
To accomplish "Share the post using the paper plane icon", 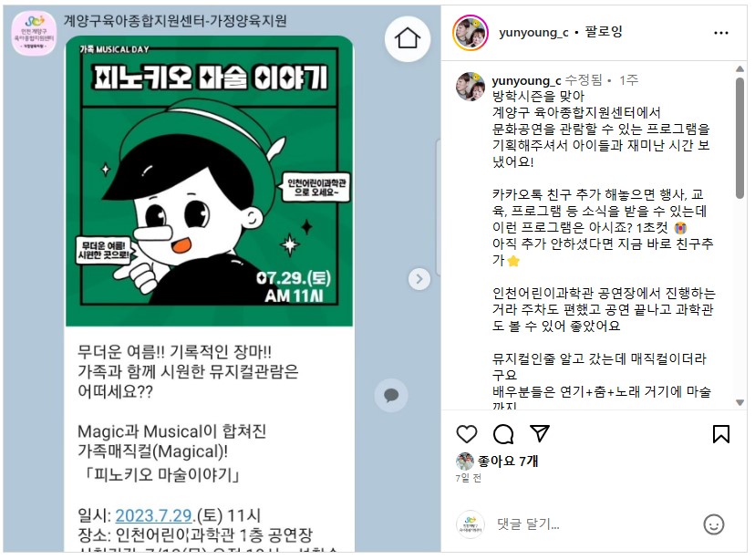I will pyautogui.click(x=540, y=433).
